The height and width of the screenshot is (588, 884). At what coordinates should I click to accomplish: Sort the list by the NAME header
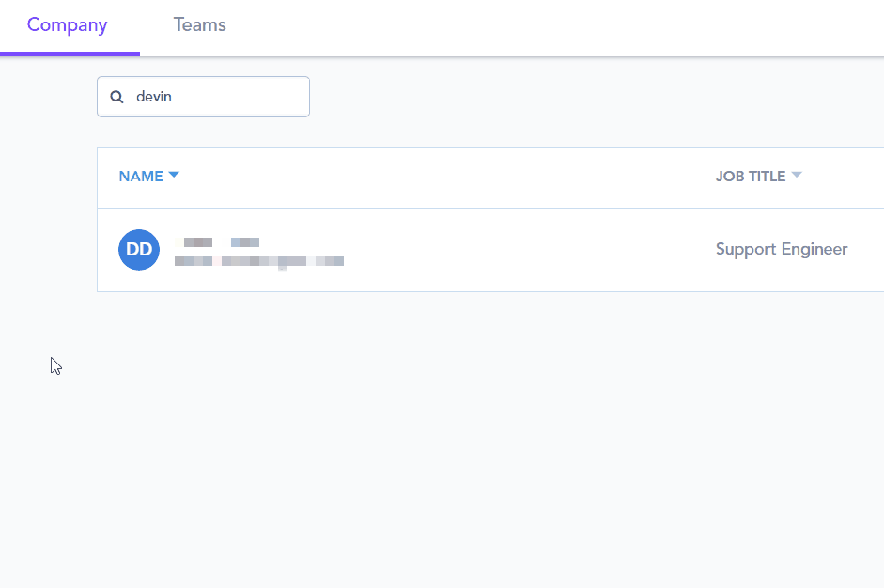tap(141, 177)
